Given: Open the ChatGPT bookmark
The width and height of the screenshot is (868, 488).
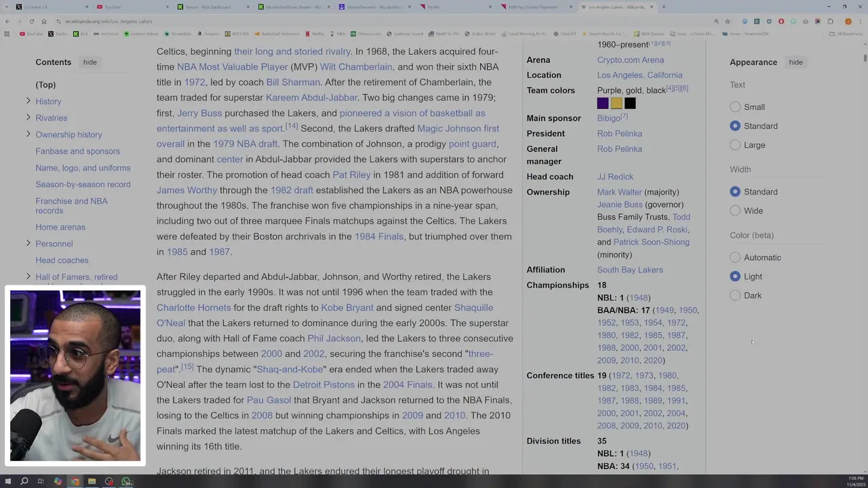Looking at the screenshot, I should [x=565, y=33].
